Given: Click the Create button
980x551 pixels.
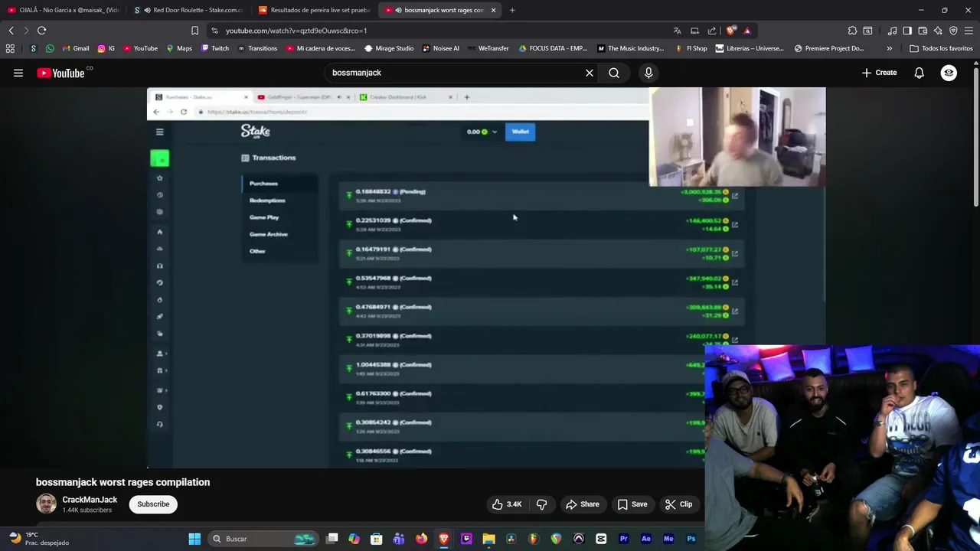Looking at the screenshot, I should [x=879, y=73].
